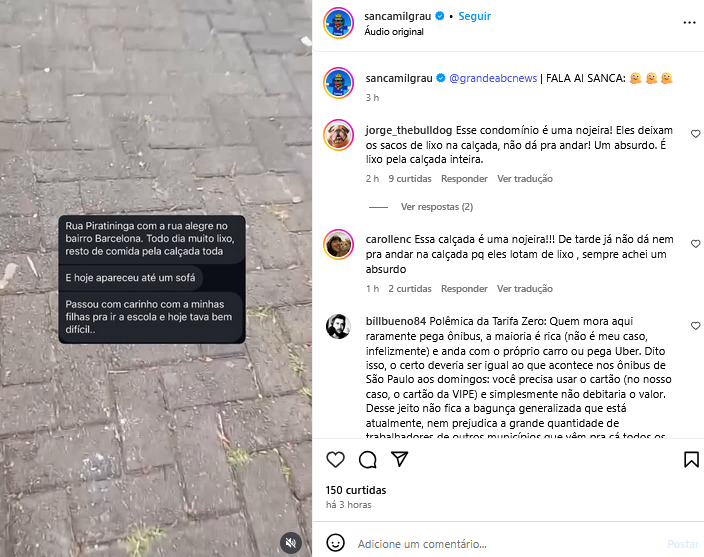
Task: Like carollenc's comment
Action: (x=695, y=244)
